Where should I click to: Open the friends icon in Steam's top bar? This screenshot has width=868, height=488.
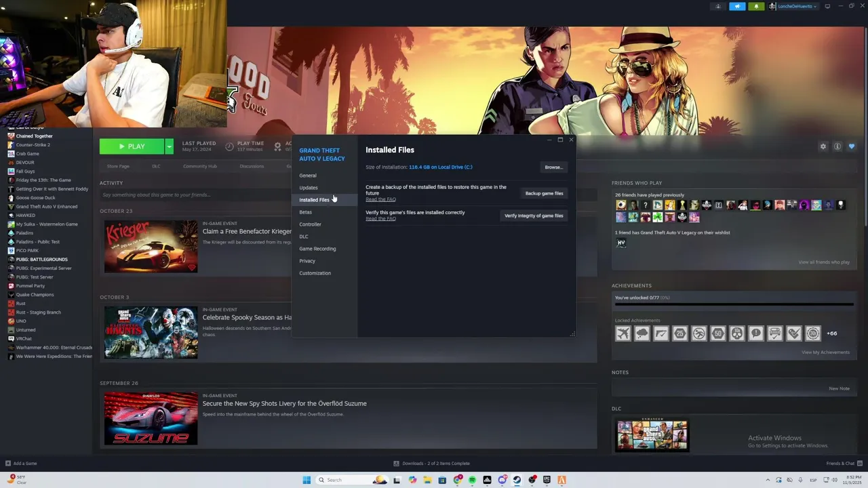718,6
